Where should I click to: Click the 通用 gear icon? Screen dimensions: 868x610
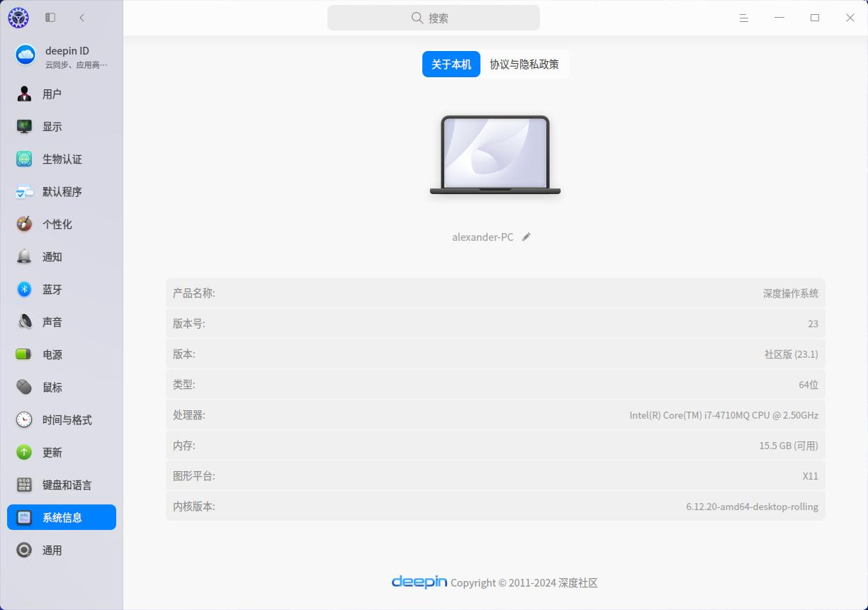click(24, 550)
